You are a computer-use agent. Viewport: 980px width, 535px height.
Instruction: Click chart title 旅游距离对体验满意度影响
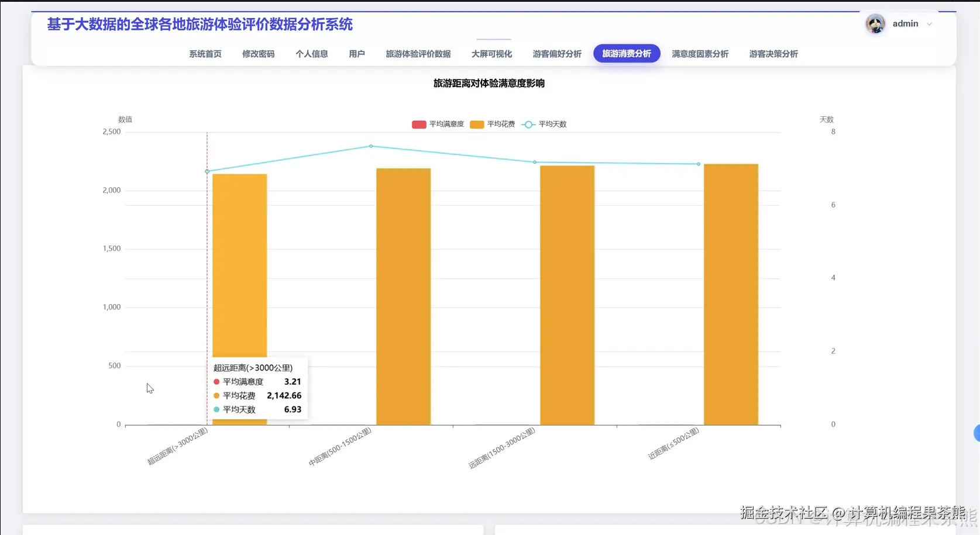pos(489,83)
